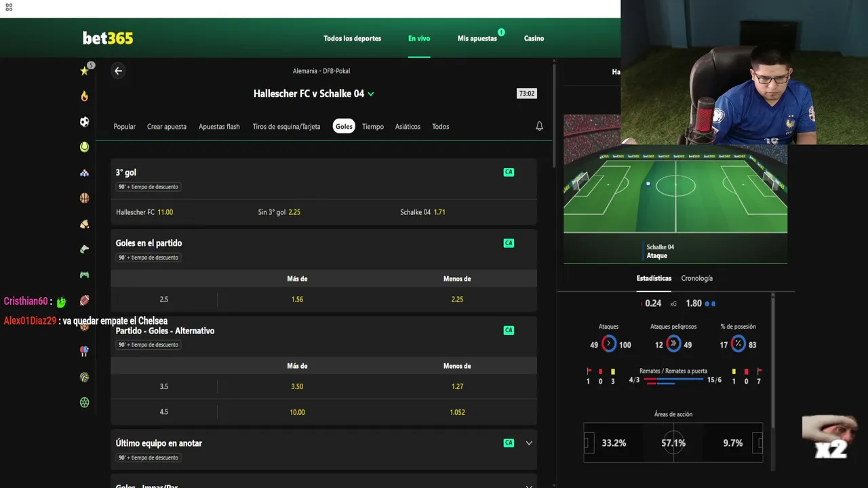Viewport: 868px width, 488px height.
Task: Click the 73:02 match timer
Action: [526, 94]
